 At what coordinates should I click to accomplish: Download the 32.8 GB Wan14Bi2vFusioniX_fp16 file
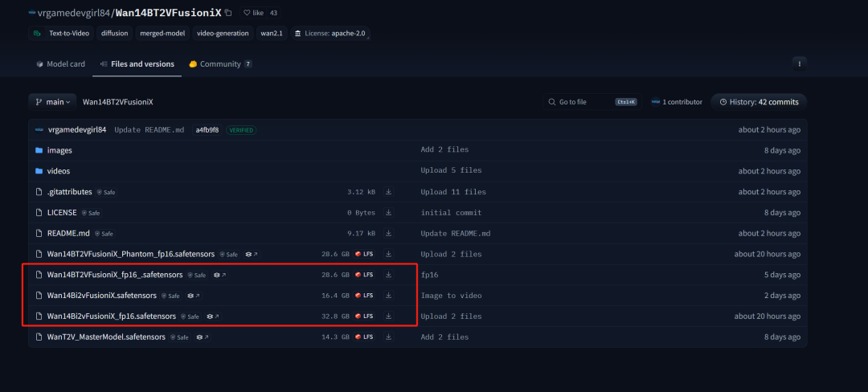tap(389, 316)
